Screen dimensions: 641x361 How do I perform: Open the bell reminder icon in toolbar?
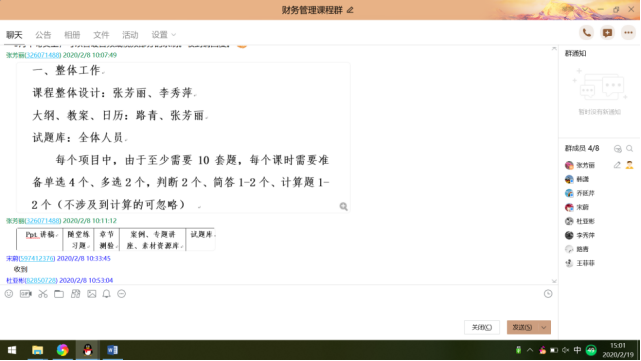tap(106, 294)
